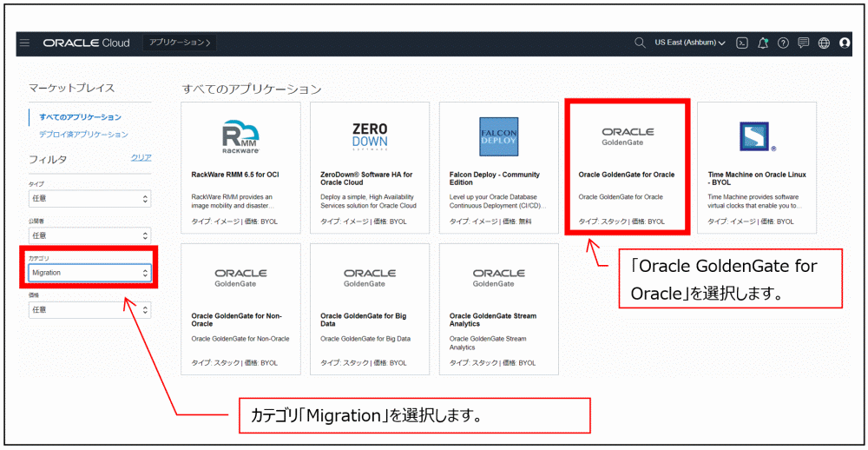Expand the US East (Ashburn) region selector

pos(690,43)
